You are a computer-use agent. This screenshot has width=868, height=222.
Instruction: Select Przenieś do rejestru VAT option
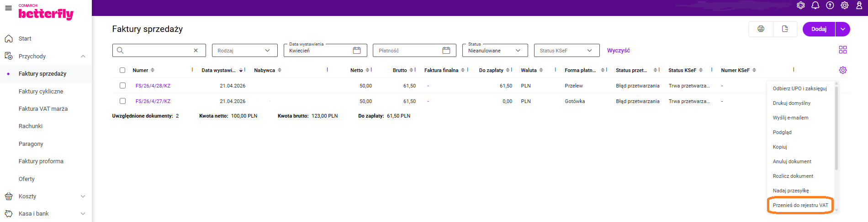point(800,205)
